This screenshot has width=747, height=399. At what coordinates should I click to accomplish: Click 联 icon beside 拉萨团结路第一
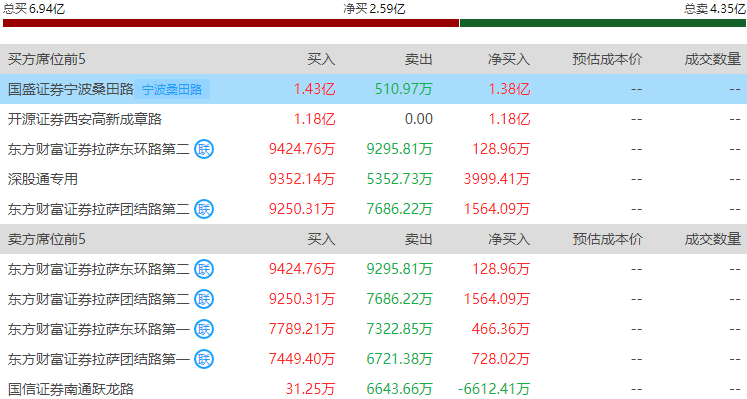coord(204,359)
